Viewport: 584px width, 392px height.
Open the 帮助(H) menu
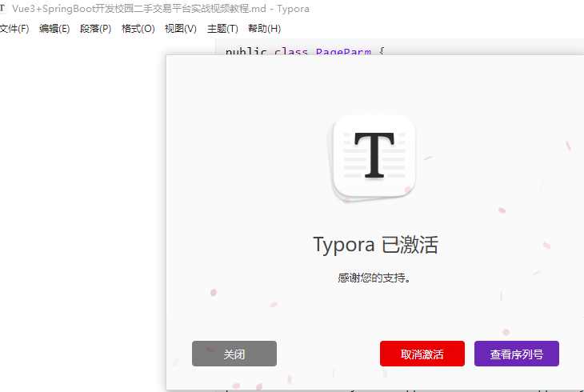pos(265,29)
